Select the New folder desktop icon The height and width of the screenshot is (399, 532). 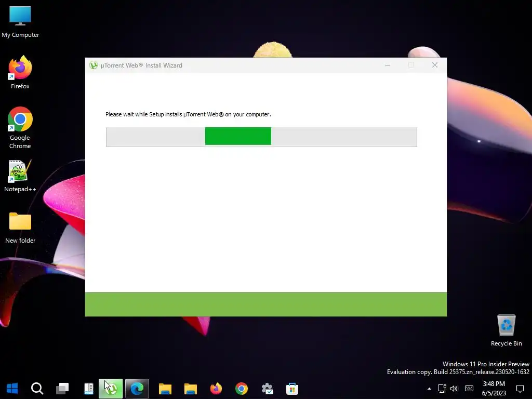click(x=20, y=228)
